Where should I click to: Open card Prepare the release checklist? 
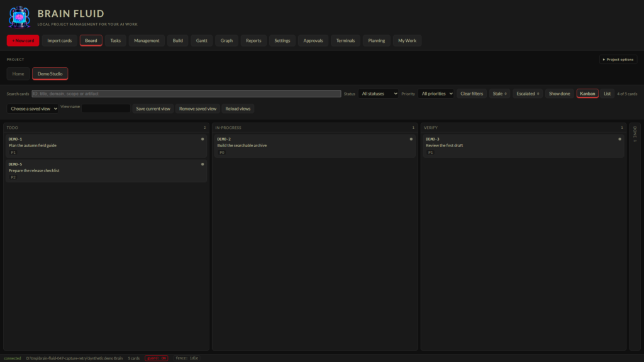(x=106, y=171)
